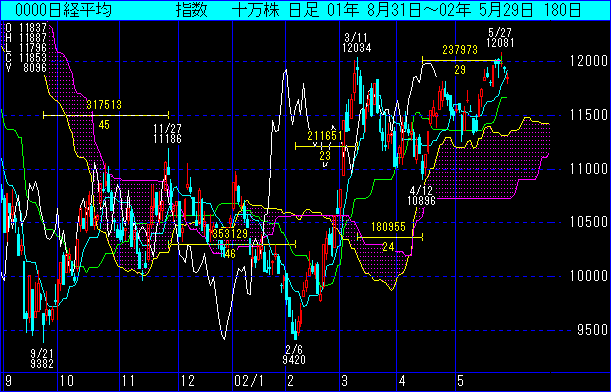Click the 2/6 9420 low marker
Viewport: 611px width, 392px height.
click(x=294, y=354)
